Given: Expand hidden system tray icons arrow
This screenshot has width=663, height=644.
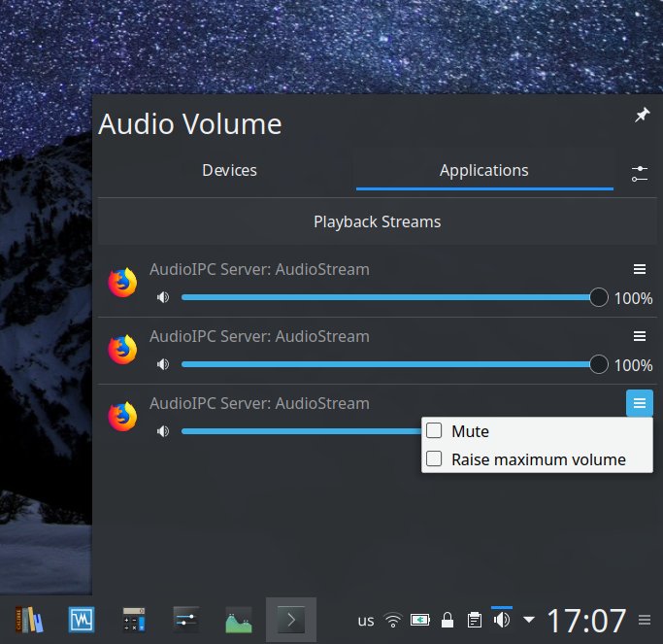Looking at the screenshot, I should pos(528,620).
